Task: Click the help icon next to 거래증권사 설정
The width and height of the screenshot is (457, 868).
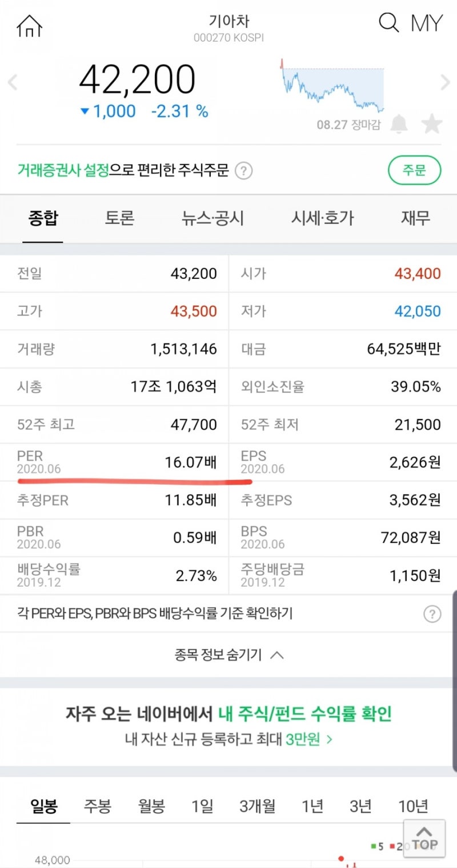Action: click(x=244, y=170)
